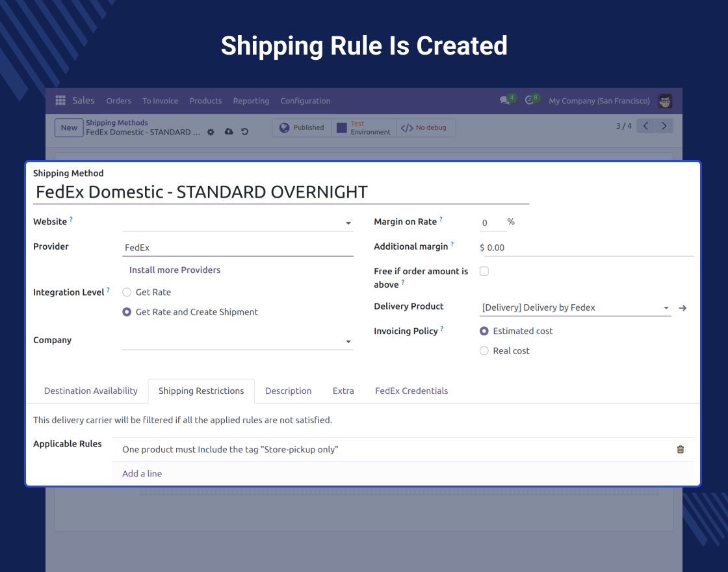Select Get Rate and Create Shipment
The image size is (728, 572).
tap(127, 312)
